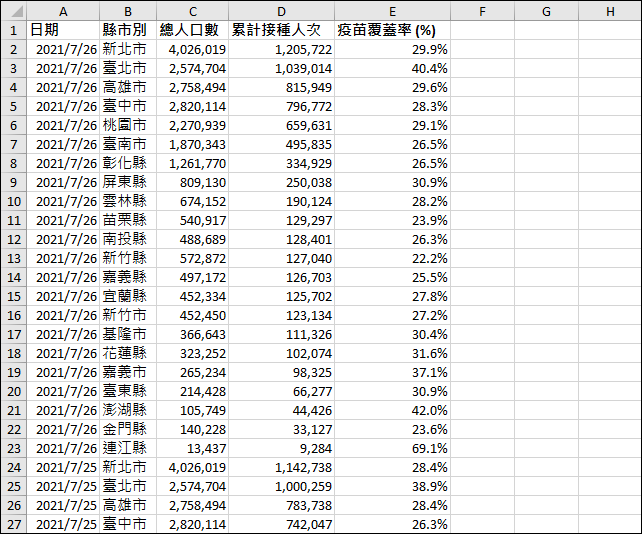Click the 疫苗覆蓋率 (%) header cell
The height and width of the screenshot is (534, 642).
coord(392,30)
